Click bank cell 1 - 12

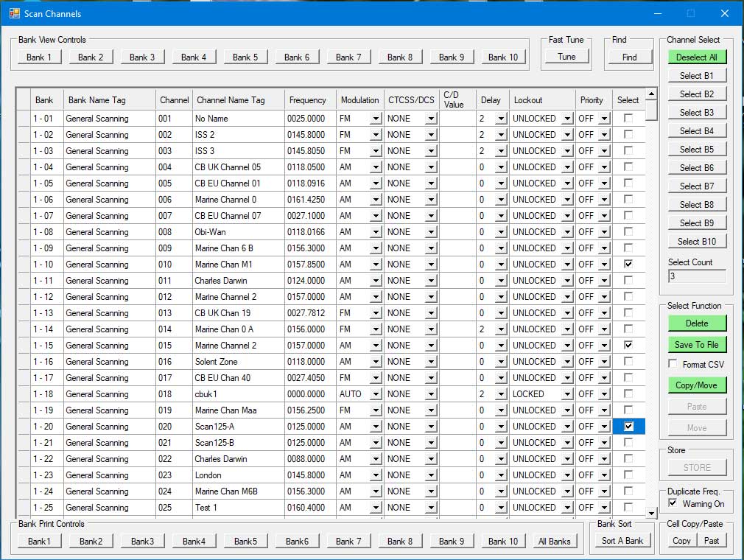(46, 297)
